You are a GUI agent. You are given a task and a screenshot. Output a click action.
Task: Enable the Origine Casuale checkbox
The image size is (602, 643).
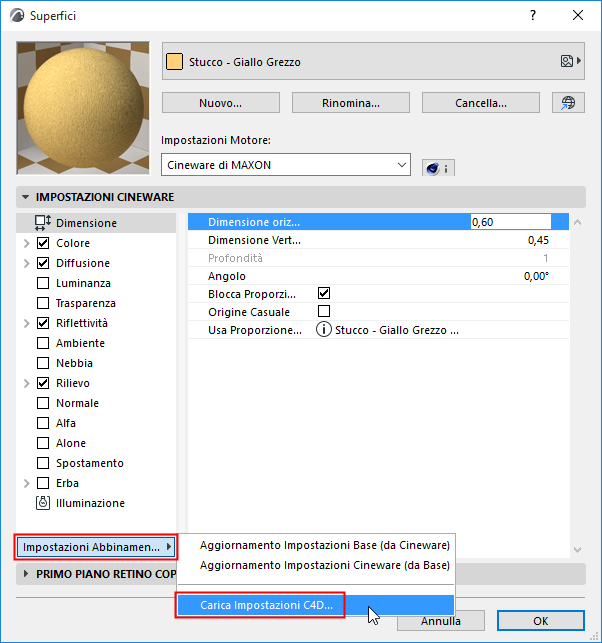[x=324, y=311]
